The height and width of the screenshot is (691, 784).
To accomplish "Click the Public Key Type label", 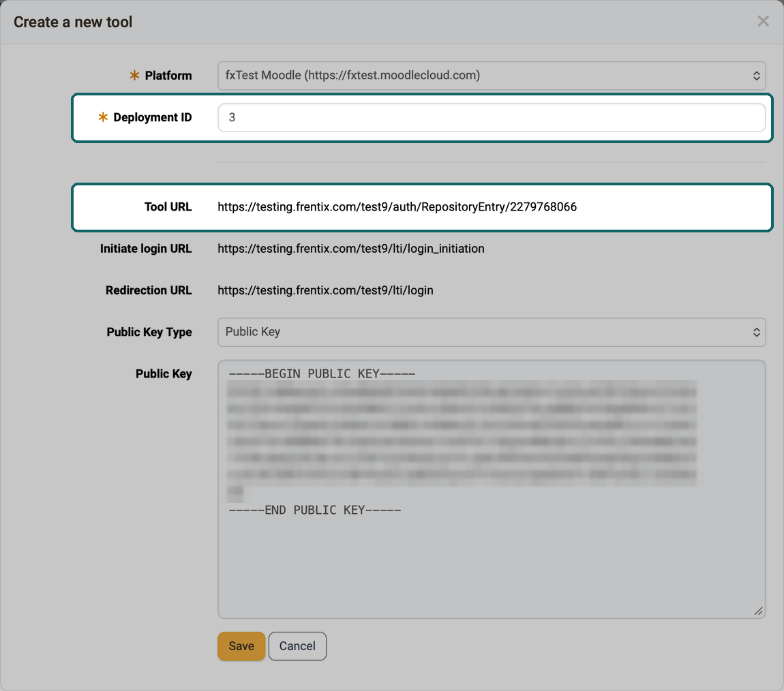I will coord(149,333).
